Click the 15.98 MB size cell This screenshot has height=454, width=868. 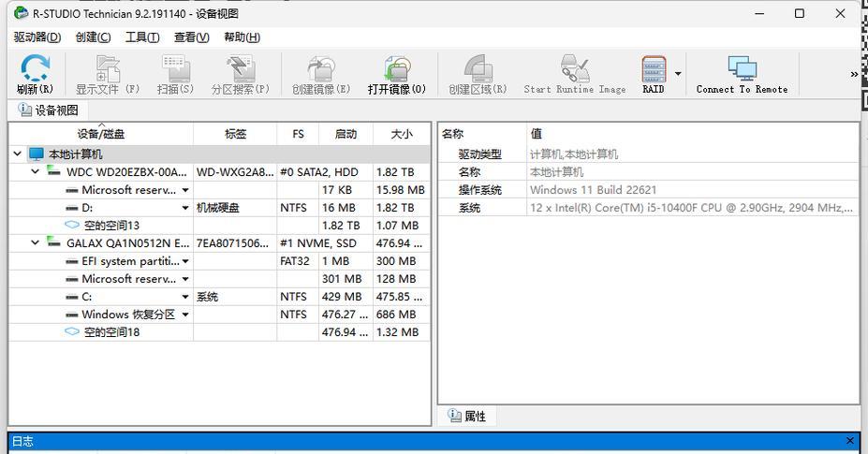(401, 190)
